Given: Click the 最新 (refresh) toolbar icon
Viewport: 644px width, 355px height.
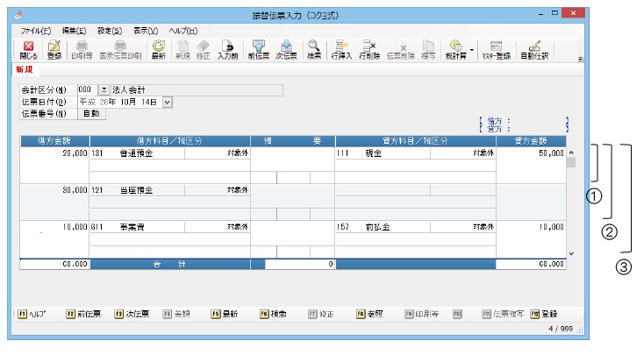Looking at the screenshot, I should coord(159,49).
